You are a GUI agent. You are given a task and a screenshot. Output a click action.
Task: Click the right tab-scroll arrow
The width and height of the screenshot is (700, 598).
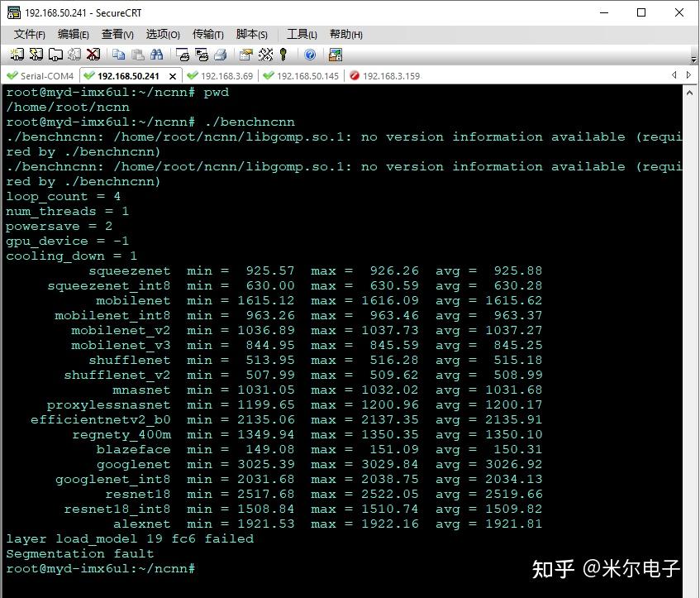tap(688, 74)
